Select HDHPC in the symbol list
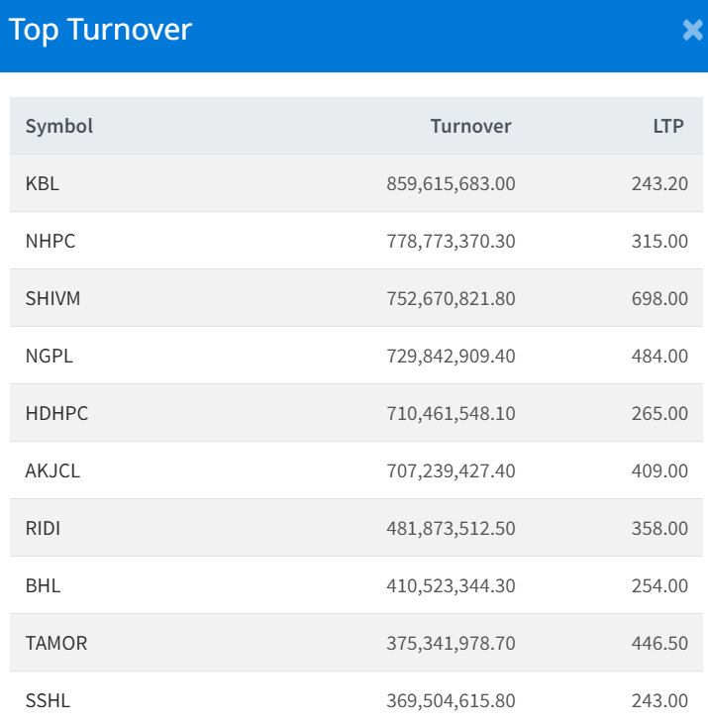This screenshot has width=708, height=728. (56, 413)
